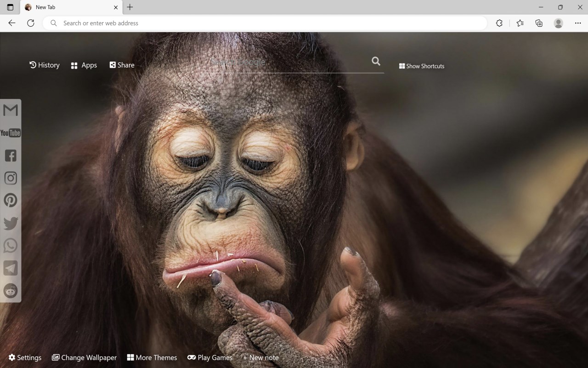Open Telegram from the sidebar
Screen dimensions: 588x368
(x=11, y=268)
